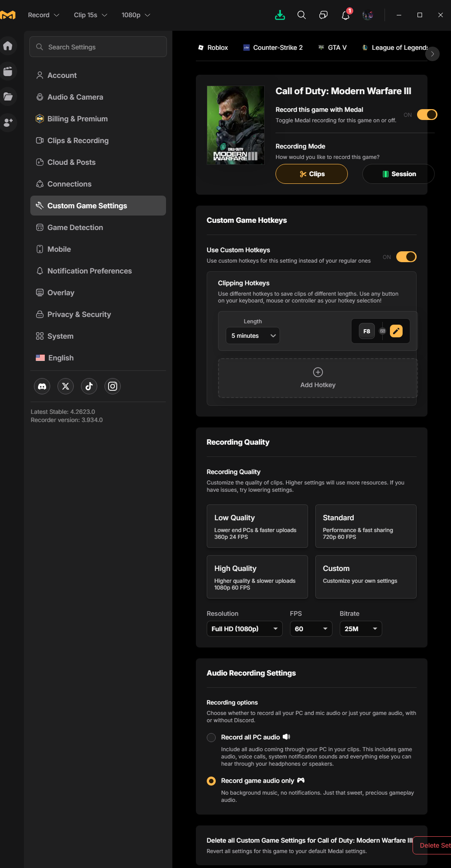Select Record game audio only option
Screen dimensions: 451x868
[x=211, y=781]
